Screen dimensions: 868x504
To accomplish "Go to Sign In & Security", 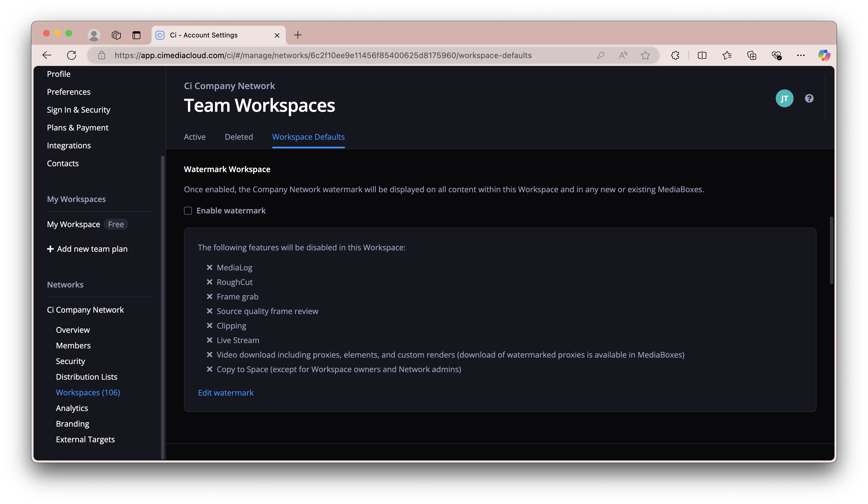I will 79,110.
